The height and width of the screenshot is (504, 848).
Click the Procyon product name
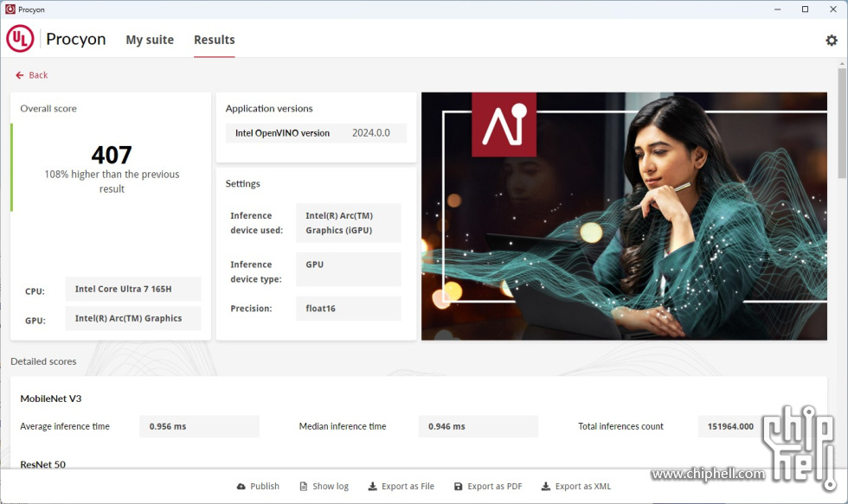pos(76,39)
